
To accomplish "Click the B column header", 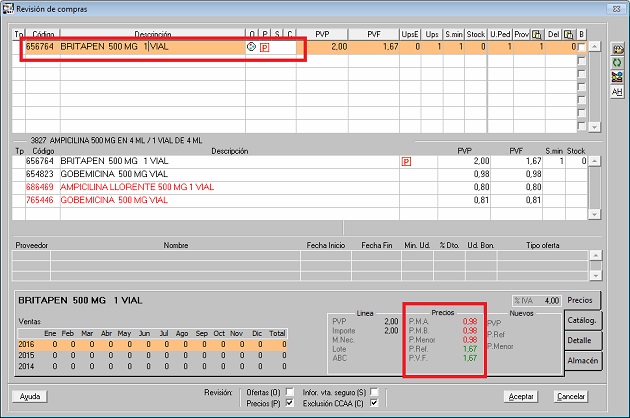I will click(581, 35).
